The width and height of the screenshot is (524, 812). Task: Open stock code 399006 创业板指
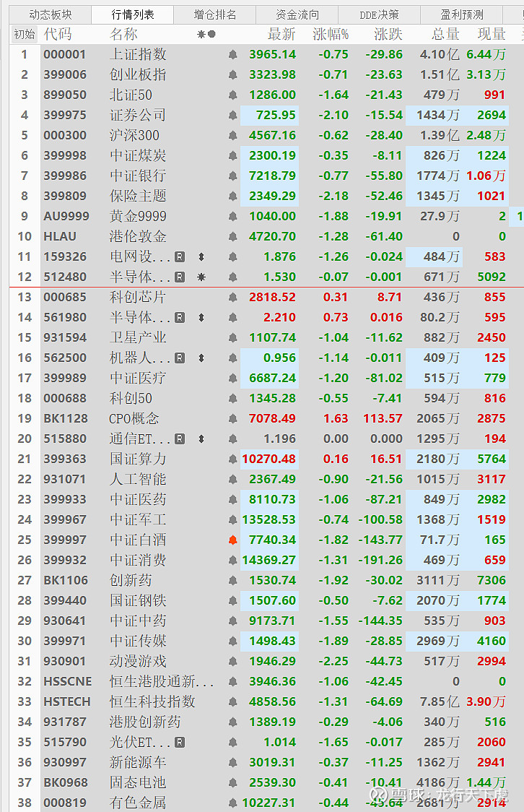(x=64, y=74)
